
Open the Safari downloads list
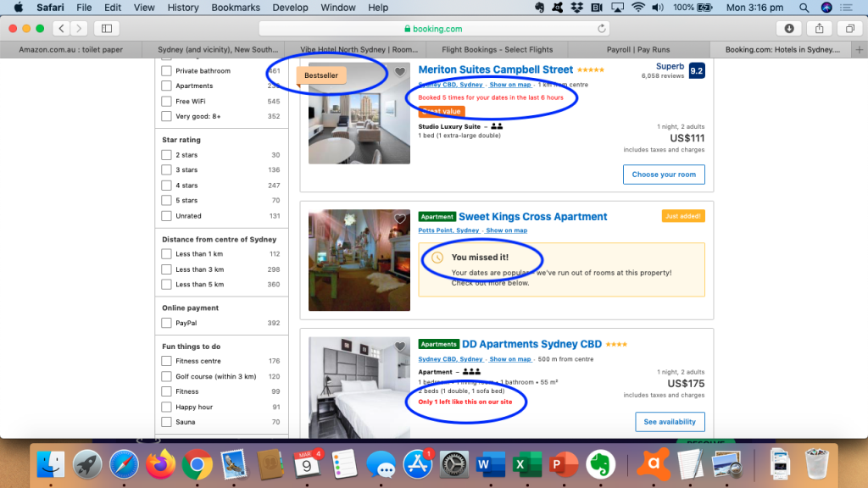tap(789, 28)
